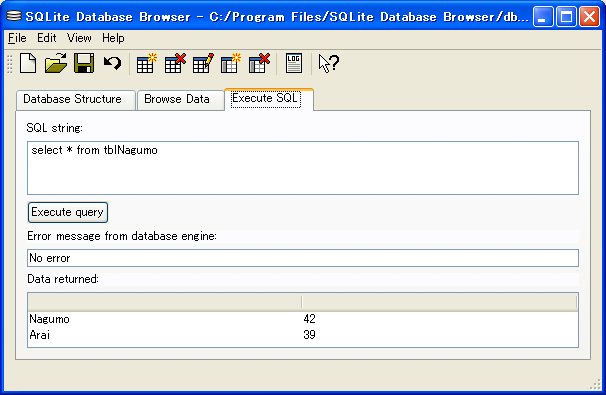Image resolution: width=606 pixels, height=395 pixels.
Task: Click the toolbar drag handle
Action: coord(10,63)
